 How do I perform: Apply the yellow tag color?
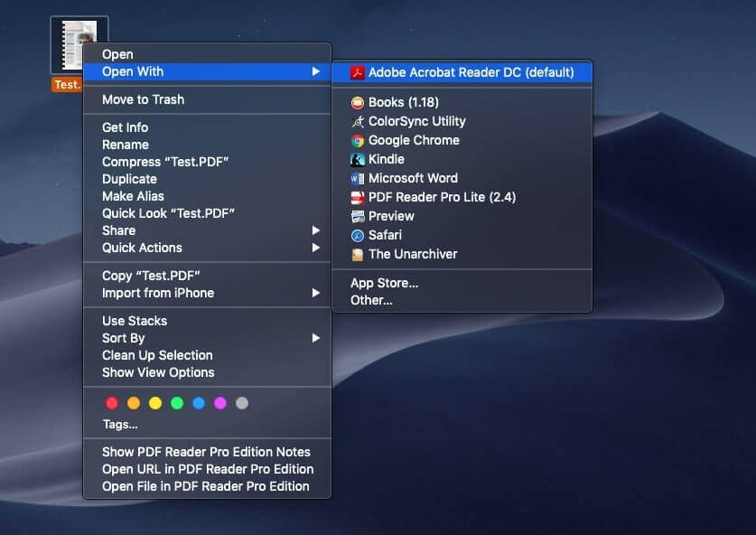[155, 403]
